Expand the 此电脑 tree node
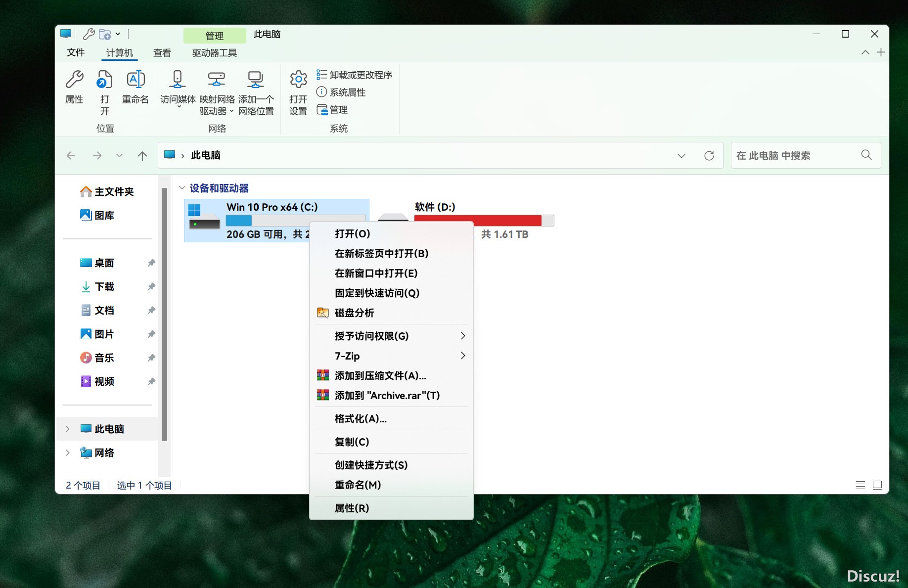This screenshot has width=908, height=588. pos(68,429)
